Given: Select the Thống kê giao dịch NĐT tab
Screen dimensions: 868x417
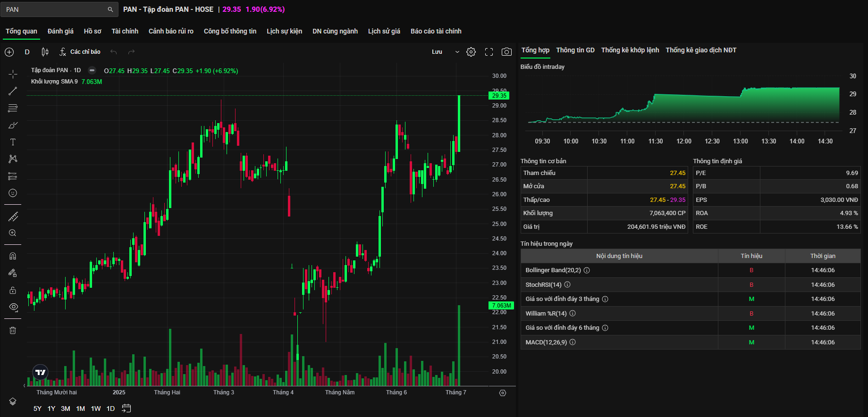Looking at the screenshot, I should 701,50.
